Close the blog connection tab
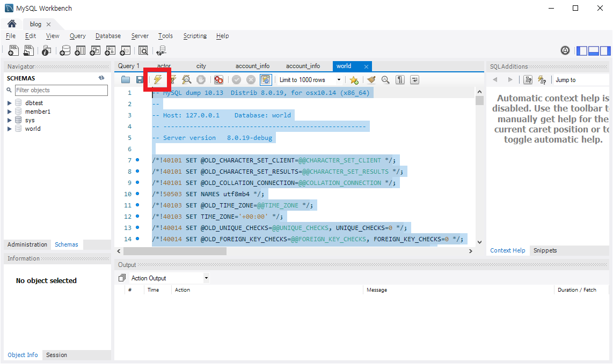Screen dimensions: 613x364 [x=48, y=24]
